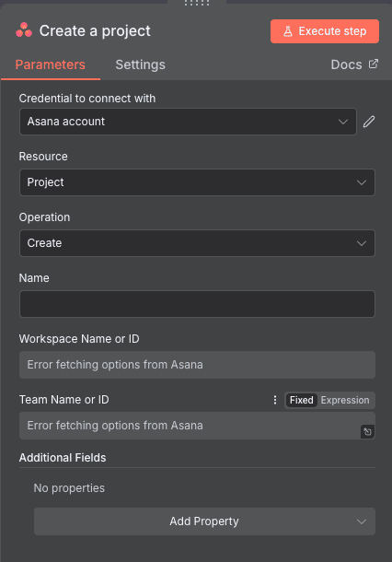The width and height of the screenshot is (392, 562).
Task: Edit credential with the pencil icon
Action: coord(369,122)
